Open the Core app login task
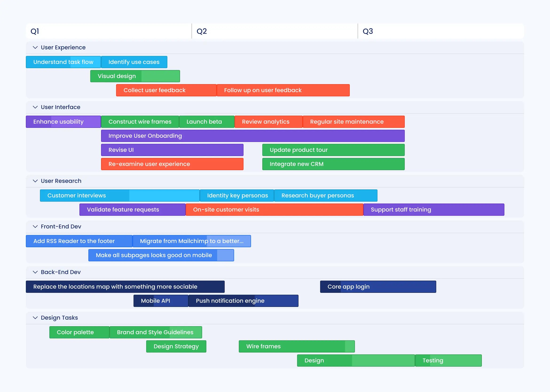The height and width of the screenshot is (392, 550). [378, 287]
